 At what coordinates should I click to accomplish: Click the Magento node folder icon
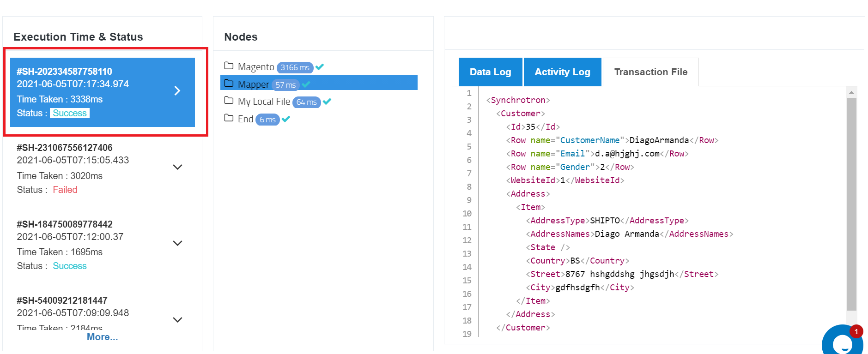229,66
